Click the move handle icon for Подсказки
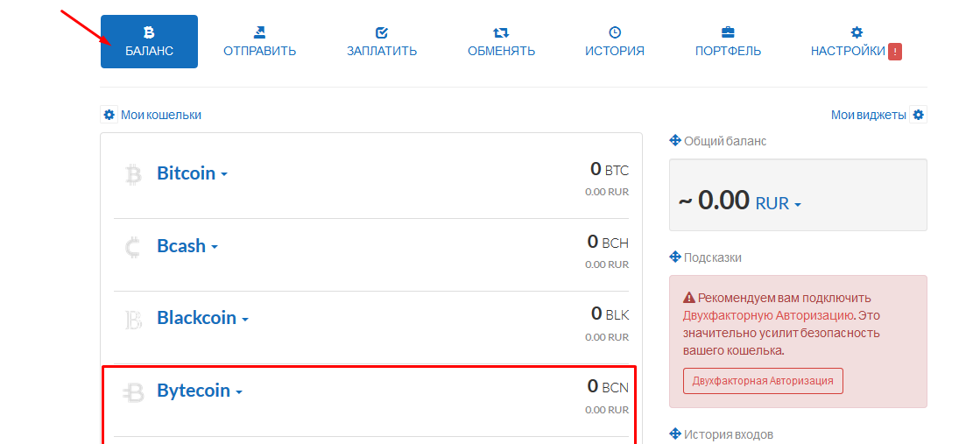This screenshot has height=444, width=980. [x=675, y=257]
